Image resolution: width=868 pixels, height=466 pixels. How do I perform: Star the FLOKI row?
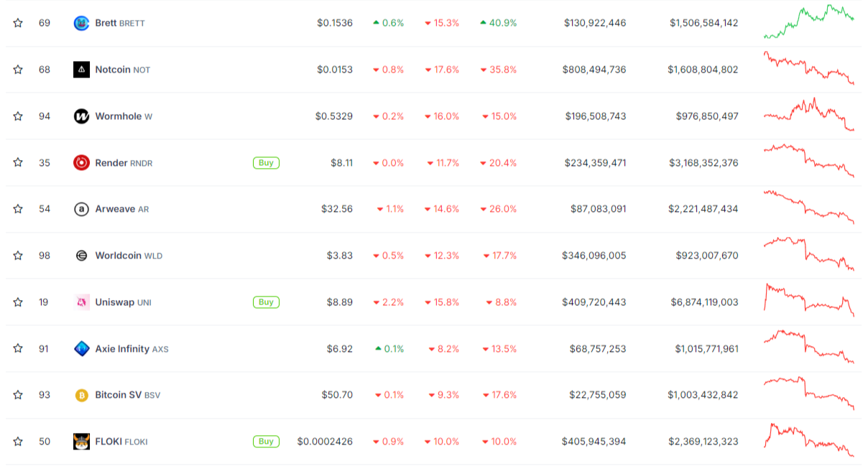17,441
